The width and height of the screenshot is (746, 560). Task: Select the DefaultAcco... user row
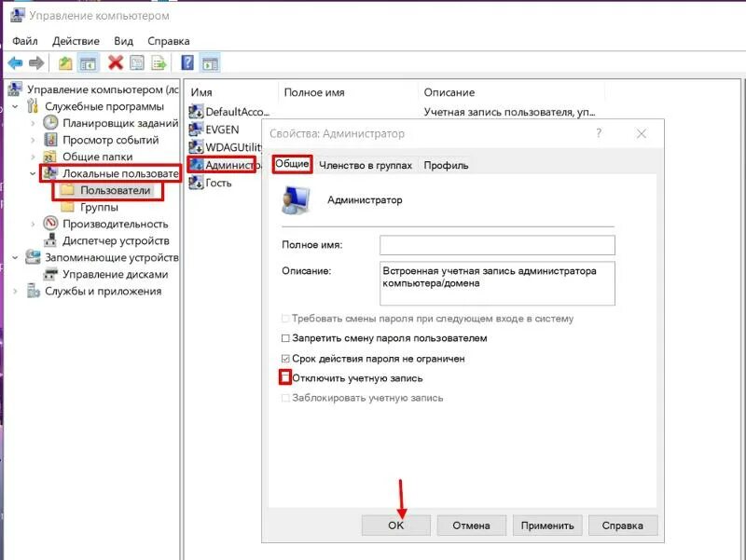238,112
